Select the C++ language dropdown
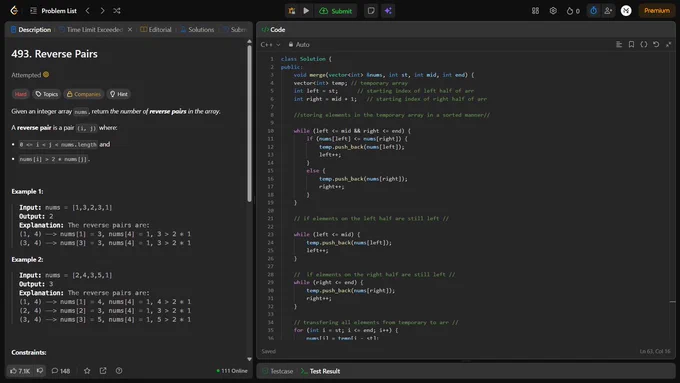 coord(270,45)
